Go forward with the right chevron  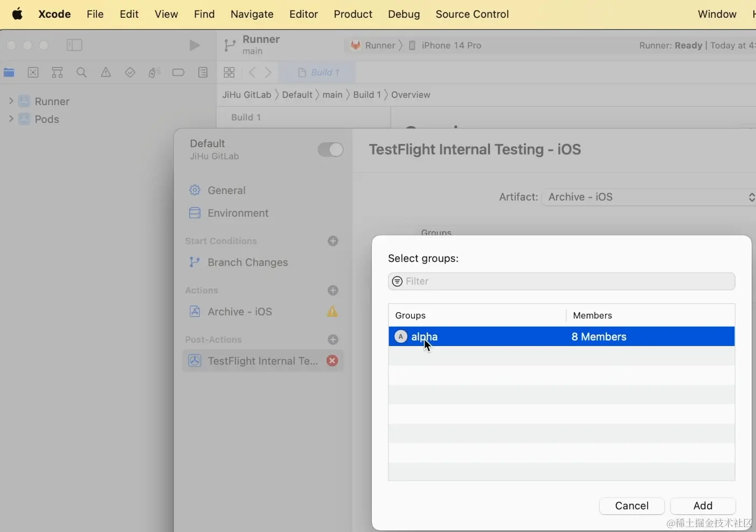pyautogui.click(x=268, y=72)
